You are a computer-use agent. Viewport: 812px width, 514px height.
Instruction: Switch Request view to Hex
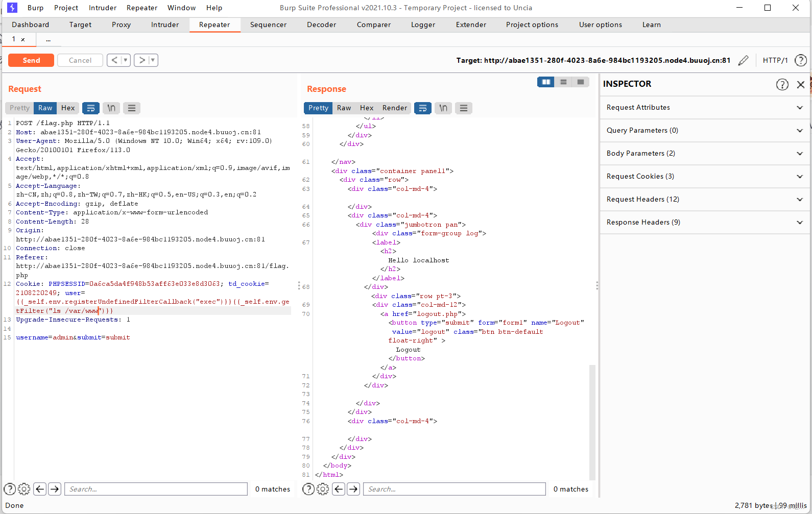click(x=68, y=108)
